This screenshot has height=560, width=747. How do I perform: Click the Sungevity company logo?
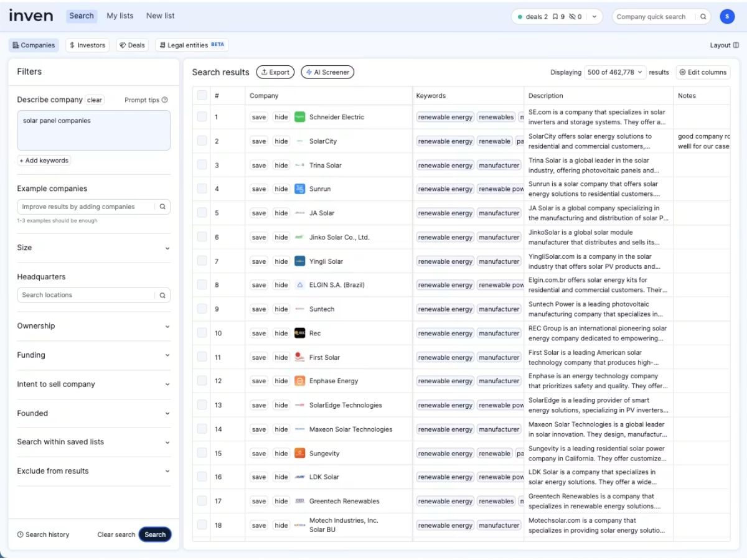coord(299,454)
